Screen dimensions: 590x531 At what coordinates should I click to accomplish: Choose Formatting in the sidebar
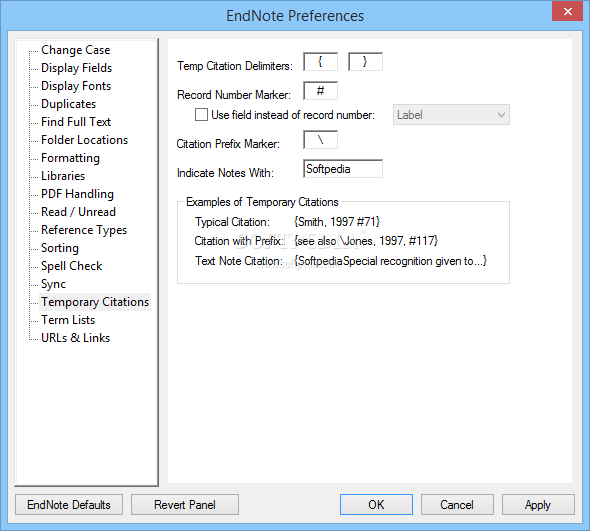tap(70, 158)
